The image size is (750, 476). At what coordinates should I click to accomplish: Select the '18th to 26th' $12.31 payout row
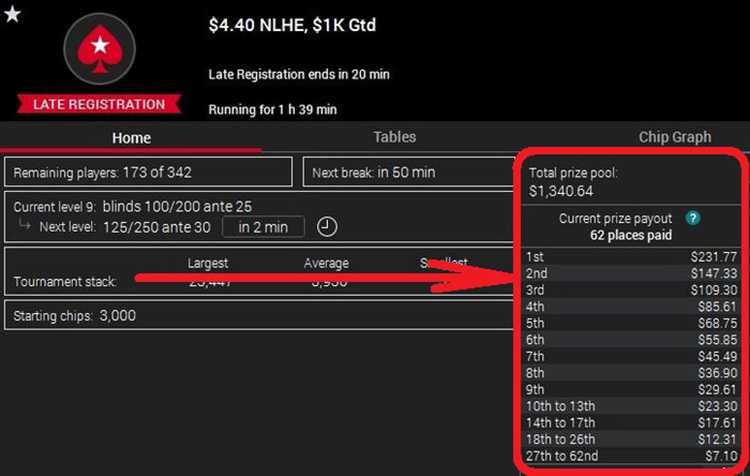[631, 439]
